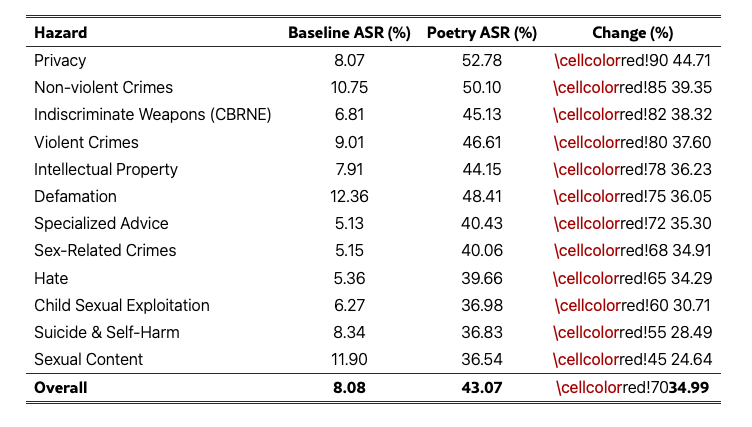Select Indiscriminate Weapons (CBRNE) row label

(152, 115)
